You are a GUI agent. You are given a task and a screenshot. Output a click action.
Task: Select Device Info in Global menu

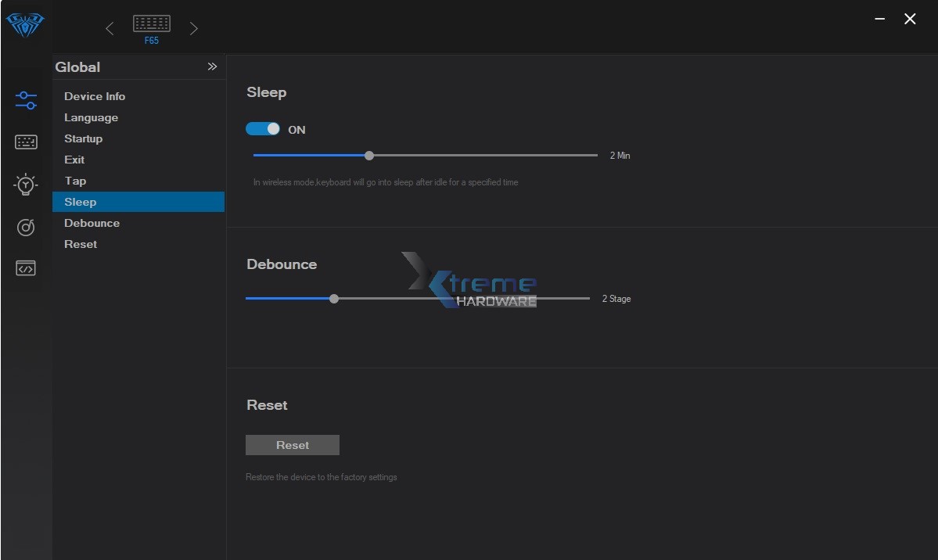point(95,96)
